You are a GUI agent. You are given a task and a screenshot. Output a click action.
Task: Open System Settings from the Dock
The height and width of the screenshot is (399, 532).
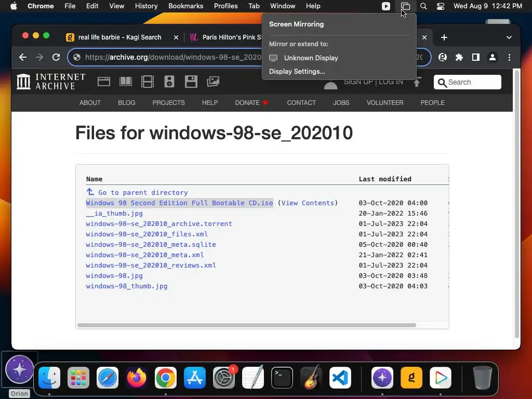click(224, 378)
